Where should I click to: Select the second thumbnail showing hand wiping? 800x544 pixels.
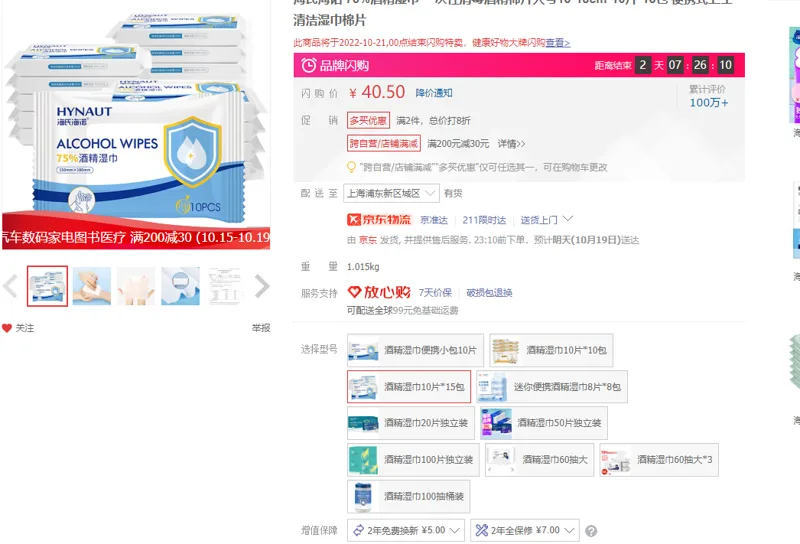pyautogui.click(x=92, y=286)
